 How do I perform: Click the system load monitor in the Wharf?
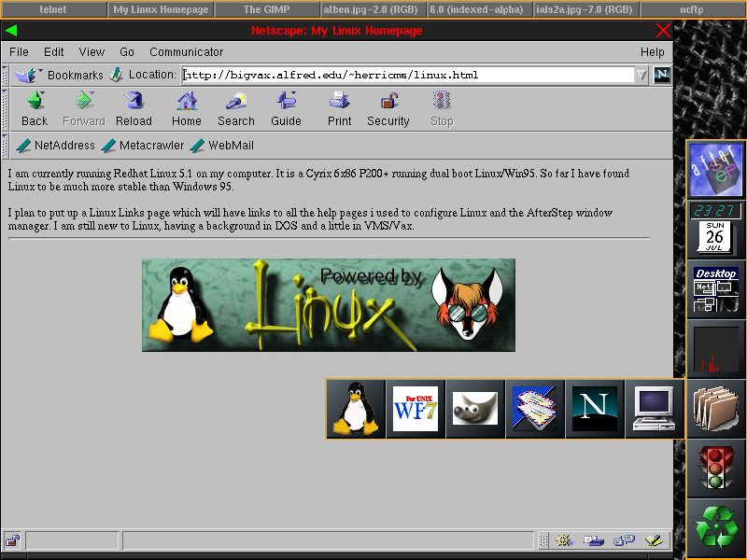(715, 349)
